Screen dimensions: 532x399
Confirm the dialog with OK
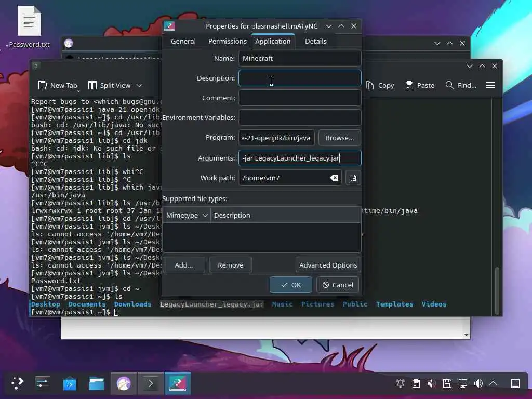pyautogui.click(x=291, y=285)
